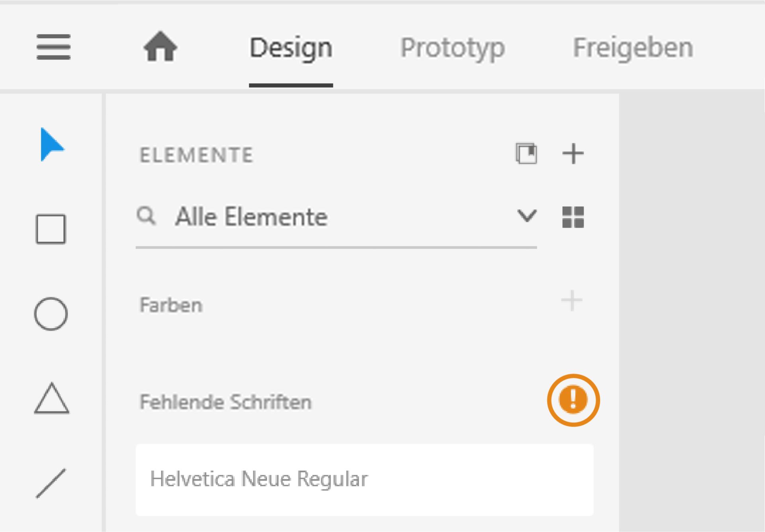Image resolution: width=765 pixels, height=532 pixels.
Task: Expand the element filter chevron
Action: (x=527, y=216)
